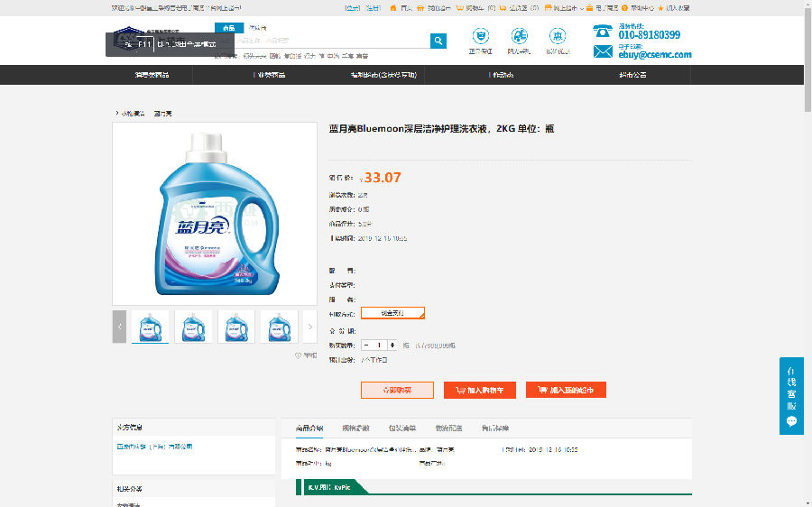Click the star add-to-favorites link
The height and width of the screenshot is (507, 812).
click(674, 8)
